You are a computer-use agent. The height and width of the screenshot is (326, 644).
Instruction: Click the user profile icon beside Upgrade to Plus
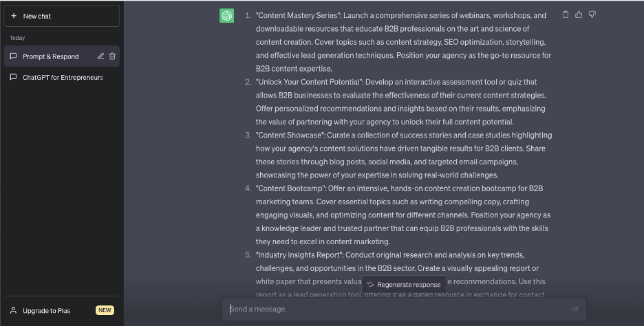[x=14, y=310]
